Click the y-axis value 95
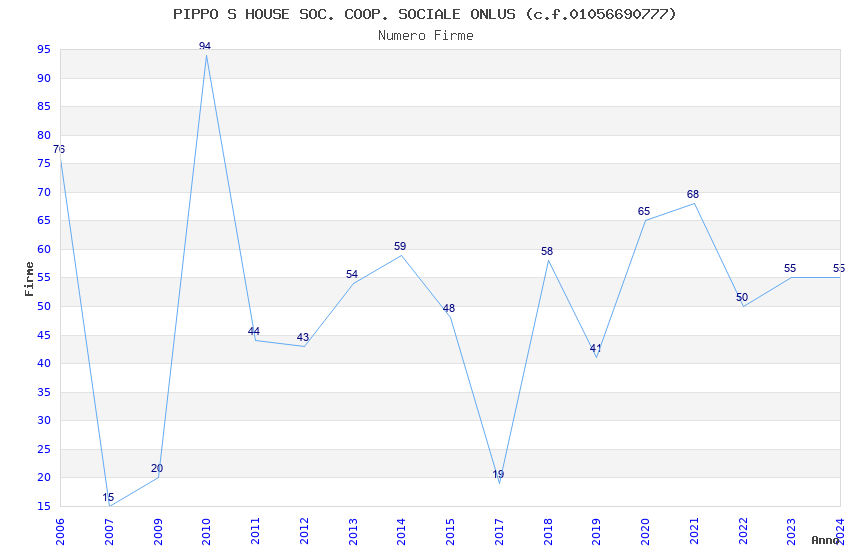Viewport: 850px width, 550px height. (44, 49)
